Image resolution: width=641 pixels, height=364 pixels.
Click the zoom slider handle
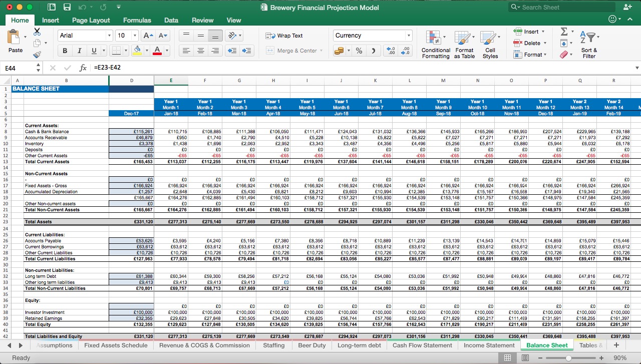coord(569,358)
